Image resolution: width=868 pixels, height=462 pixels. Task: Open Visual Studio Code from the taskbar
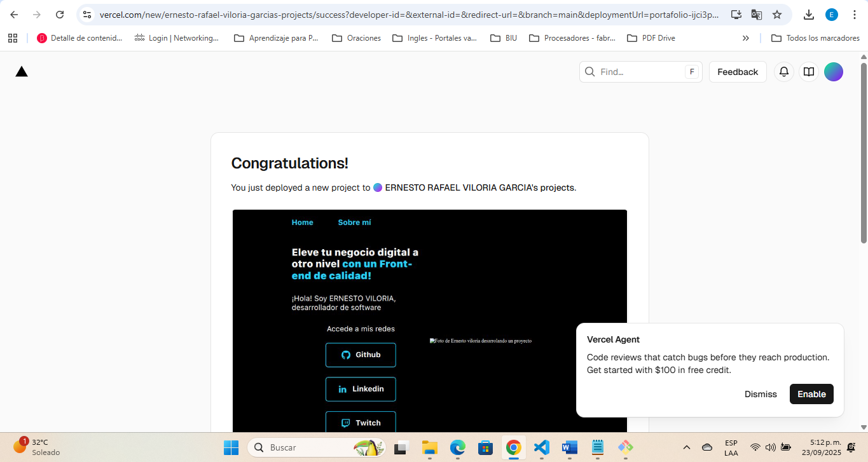tap(541, 447)
